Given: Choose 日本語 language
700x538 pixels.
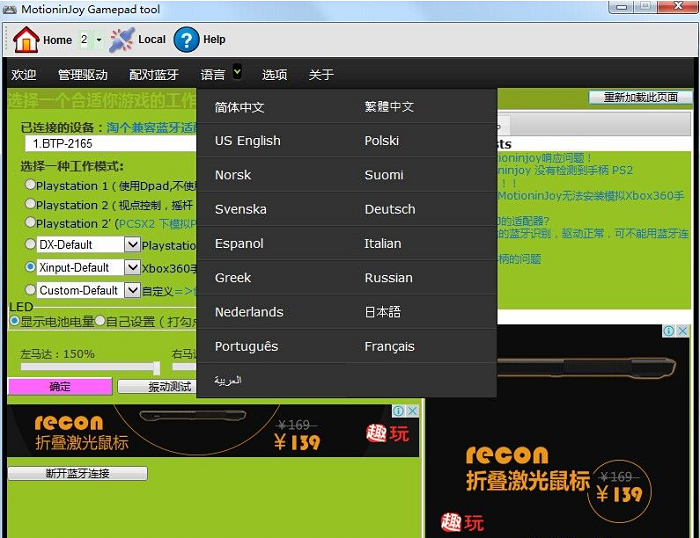Looking at the screenshot, I should pos(383,312).
